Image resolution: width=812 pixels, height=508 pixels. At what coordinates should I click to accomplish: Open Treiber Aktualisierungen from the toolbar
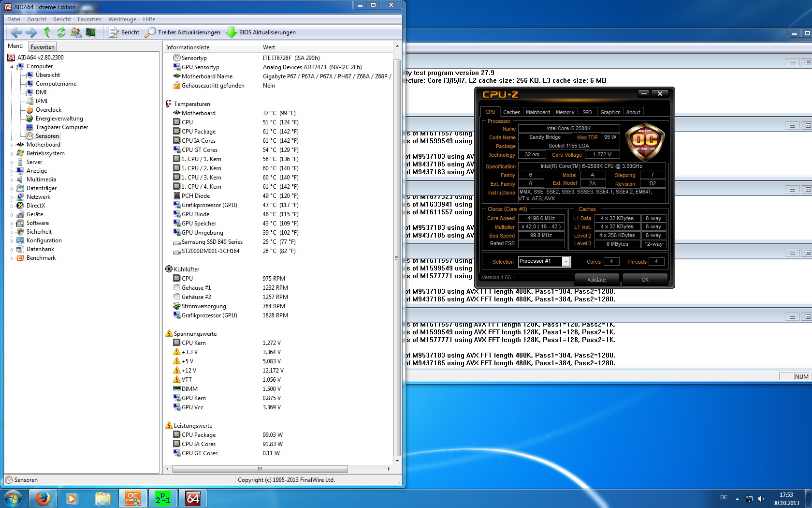183,32
